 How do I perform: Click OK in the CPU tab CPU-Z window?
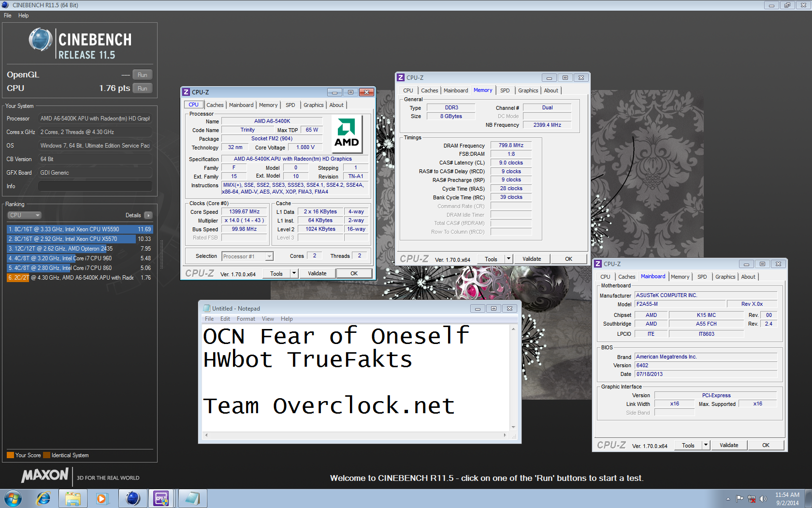pos(354,273)
